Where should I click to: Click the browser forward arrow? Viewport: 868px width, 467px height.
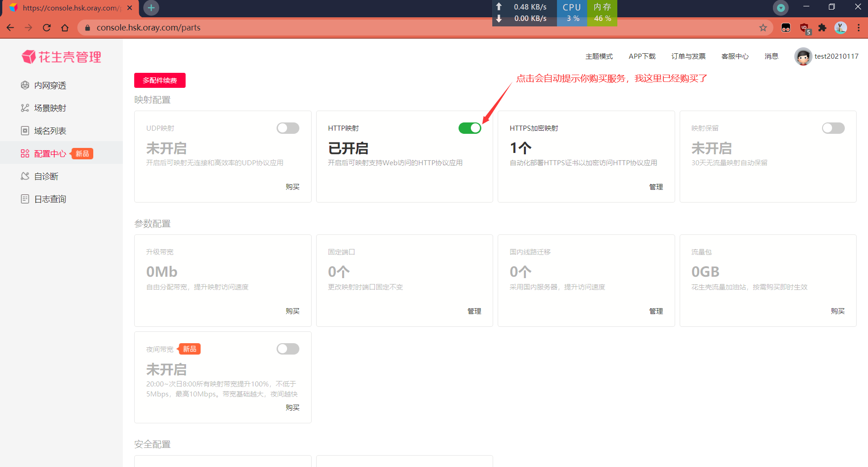[28, 28]
